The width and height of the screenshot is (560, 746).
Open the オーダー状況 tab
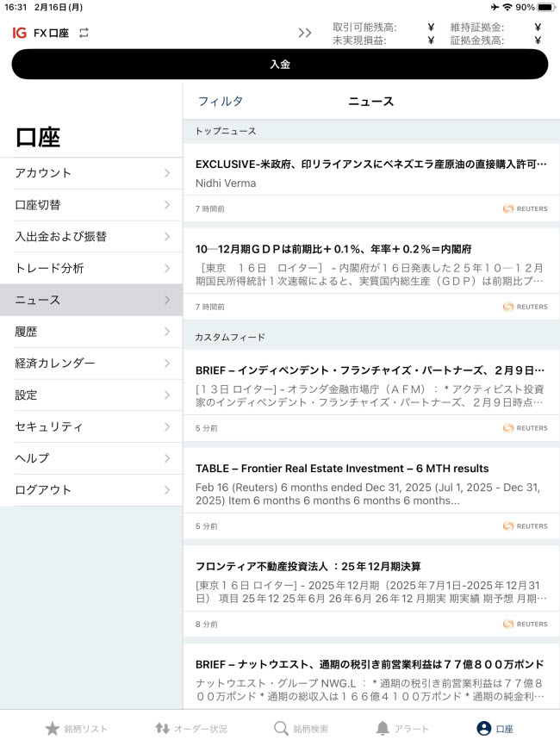pos(191,729)
